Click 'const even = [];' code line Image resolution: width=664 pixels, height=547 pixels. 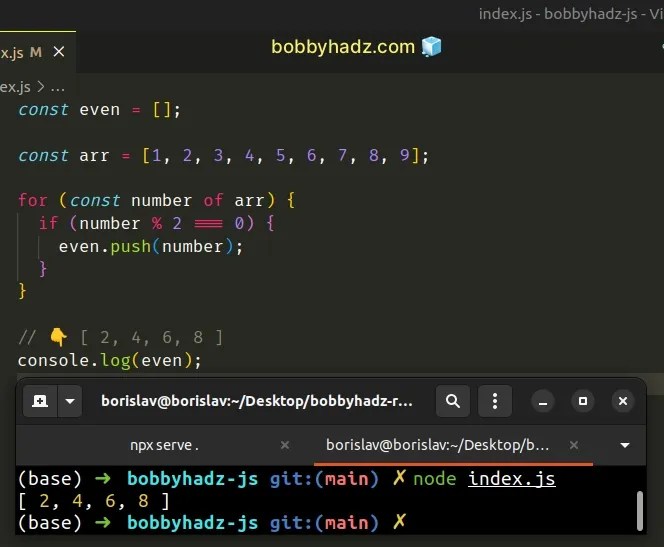point(100,110)
